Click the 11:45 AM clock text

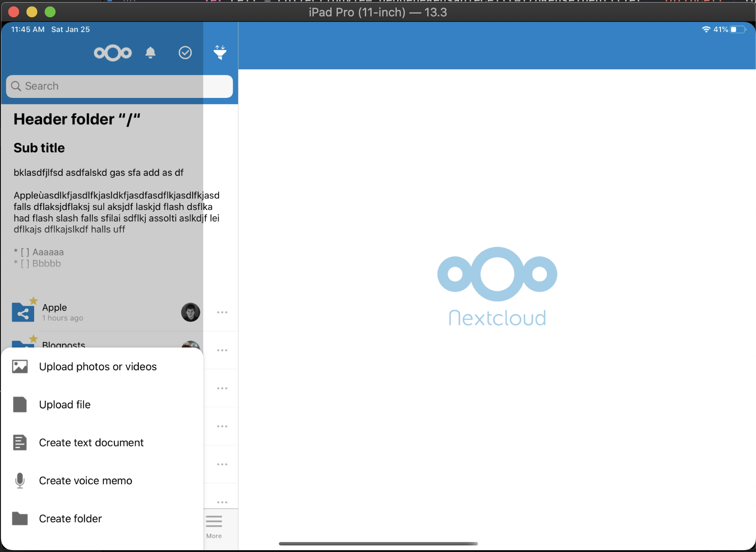tap(28, 30)
